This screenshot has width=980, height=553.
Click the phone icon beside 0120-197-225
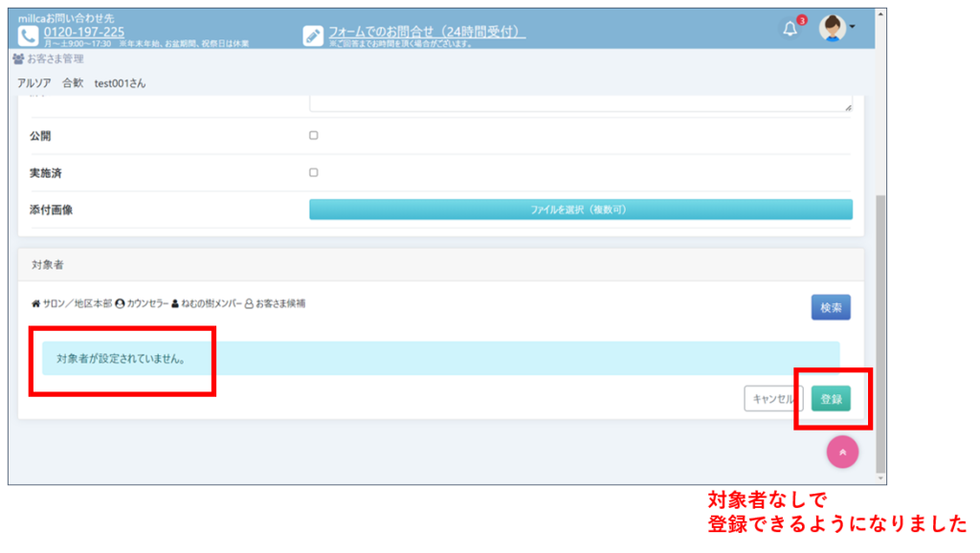[x=28, y=35]
